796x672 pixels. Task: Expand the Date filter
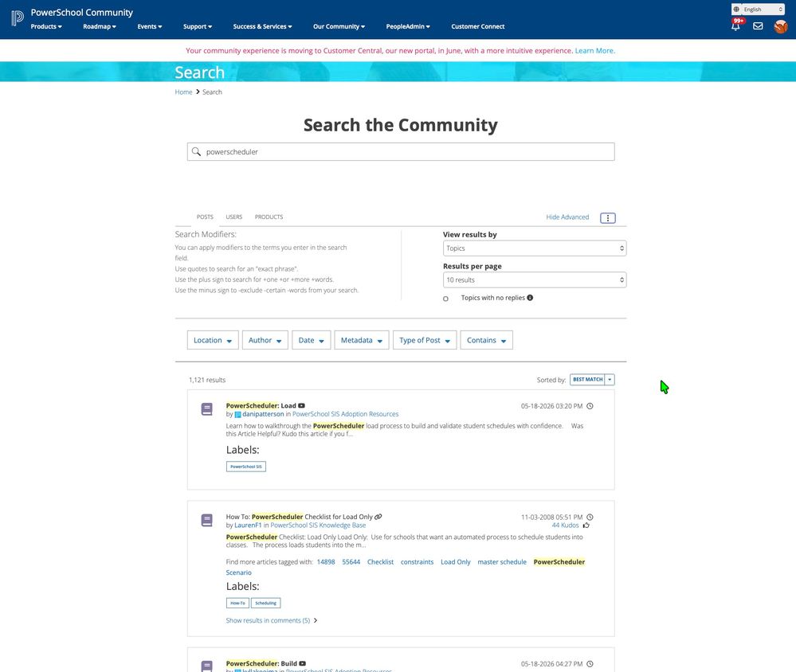(312, 340)
